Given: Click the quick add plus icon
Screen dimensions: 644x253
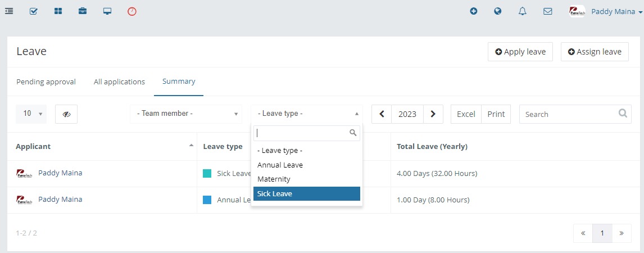Looking at the screenshot, I should (474, 11).
